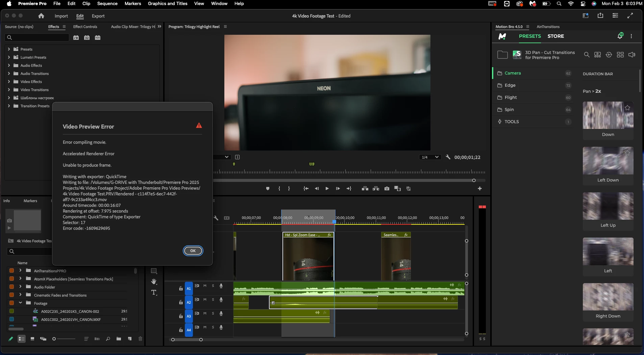Click the Motion Bro search icon
Image resolution: width=644 pixels, height=355 pixels.
pos(587,55)
